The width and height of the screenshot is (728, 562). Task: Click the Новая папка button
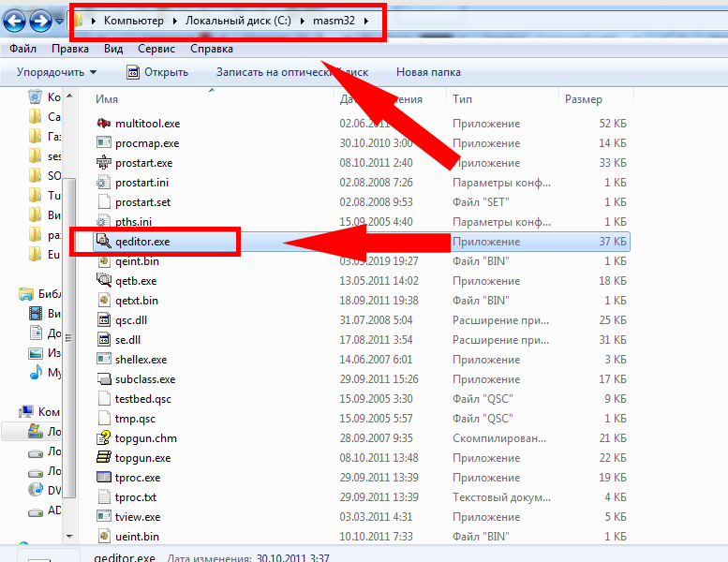point(428,72)
